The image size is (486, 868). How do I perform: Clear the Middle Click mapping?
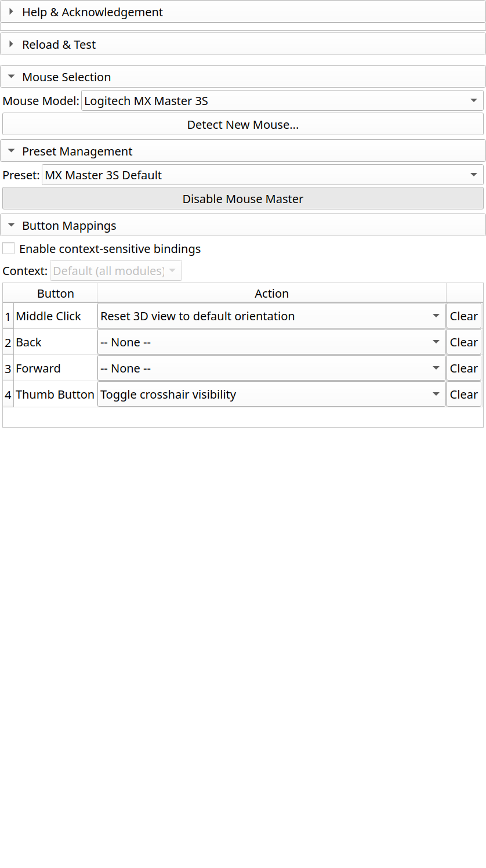click(463, 316)
